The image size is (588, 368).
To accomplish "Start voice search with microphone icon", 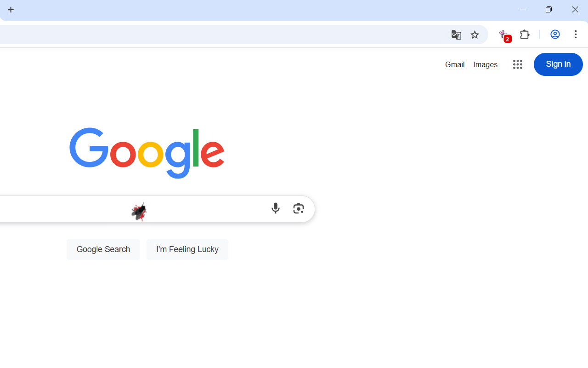I will (276, 208).
